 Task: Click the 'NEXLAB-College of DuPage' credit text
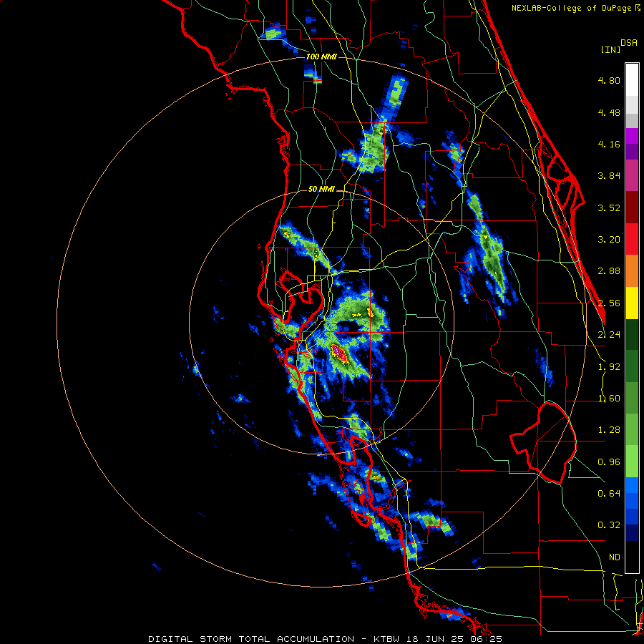pyautogui.click(x=572, y=8)
